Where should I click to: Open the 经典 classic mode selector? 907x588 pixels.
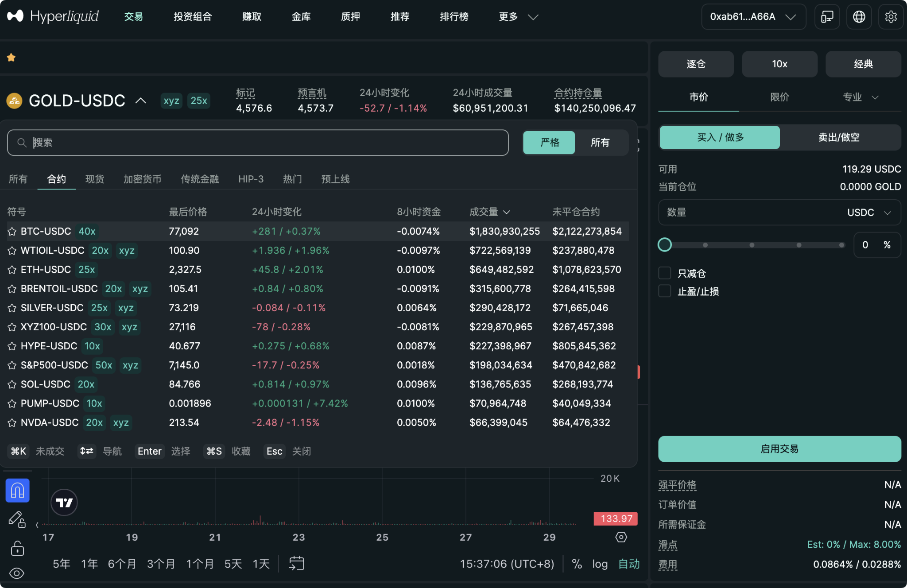(x=863, y=64)
